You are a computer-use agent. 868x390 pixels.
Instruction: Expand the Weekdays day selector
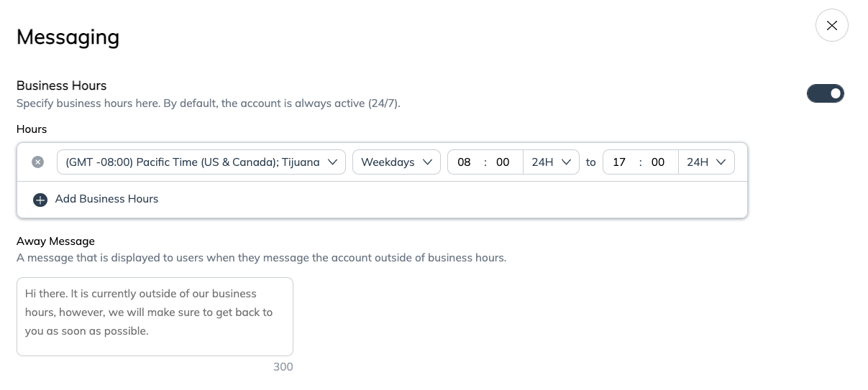coord(396,162)
